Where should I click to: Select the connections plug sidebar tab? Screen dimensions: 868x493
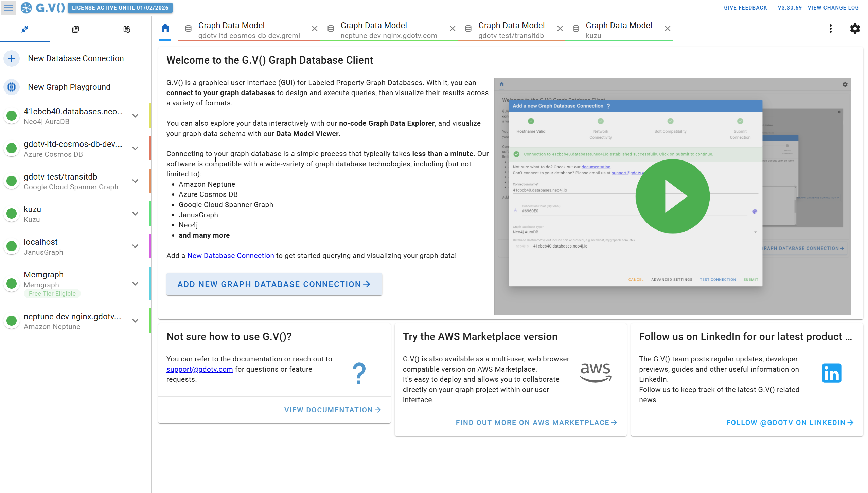point(25,29)
